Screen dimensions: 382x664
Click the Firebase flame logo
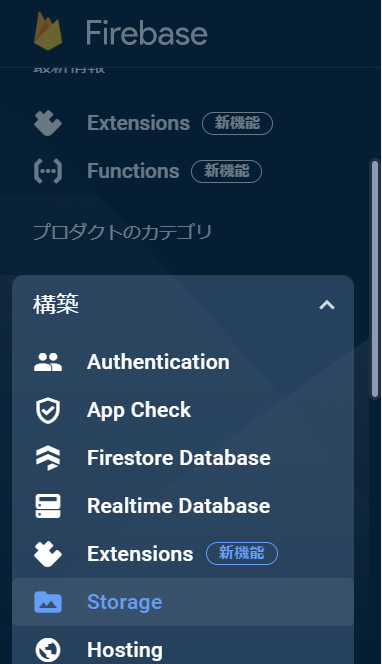pyautogui.click(x=48, y=31)
